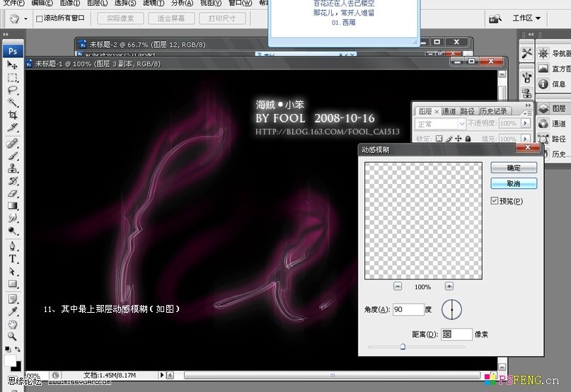Select the Move tool in toolbox
571x392 pixels.
12,65
